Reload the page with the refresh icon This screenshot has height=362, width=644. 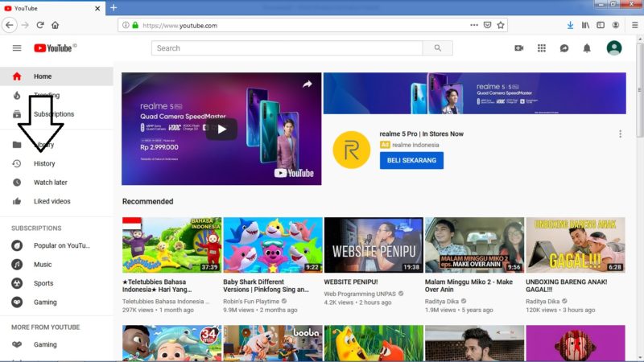39,25
